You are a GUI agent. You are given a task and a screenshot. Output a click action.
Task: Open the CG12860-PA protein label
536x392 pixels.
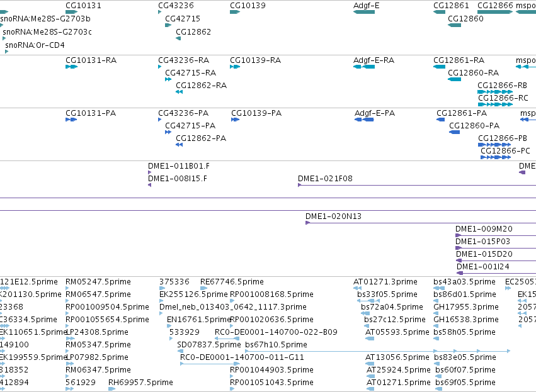[x=474, y=126]
